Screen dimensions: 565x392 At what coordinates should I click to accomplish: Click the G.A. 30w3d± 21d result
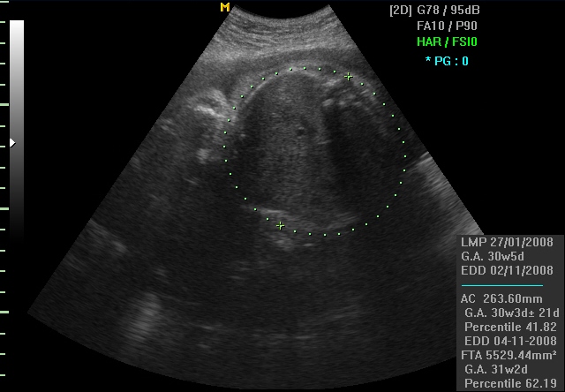coord(509,313)
